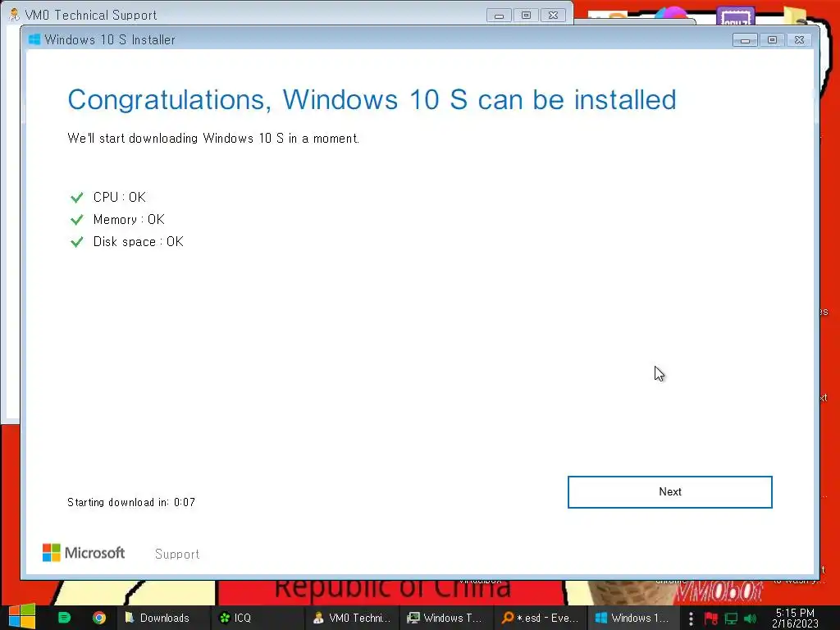This screenshot has width=840, height=630.
Task: Click the Memory : OK status text
Action: [x=129, y=219]
